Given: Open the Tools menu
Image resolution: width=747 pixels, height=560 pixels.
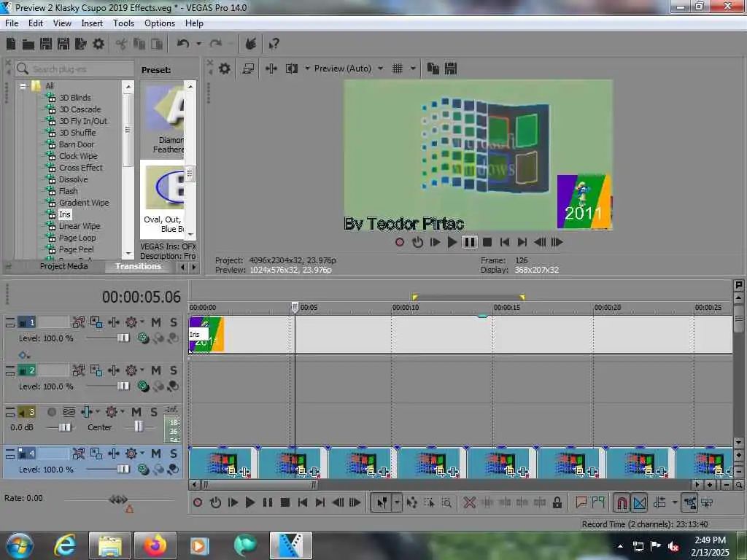Looking at the screenshot, I should pyautogui.click(x=123, y=23).
